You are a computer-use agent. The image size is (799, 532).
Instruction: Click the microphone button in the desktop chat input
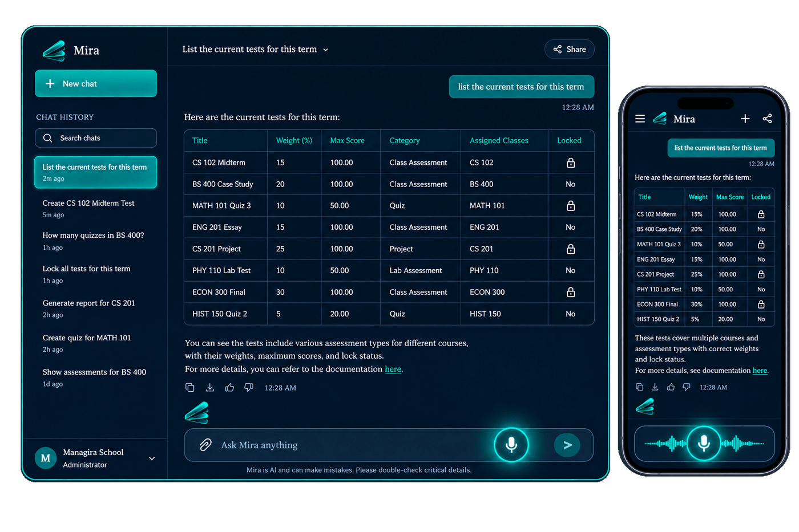pos(511,445)
